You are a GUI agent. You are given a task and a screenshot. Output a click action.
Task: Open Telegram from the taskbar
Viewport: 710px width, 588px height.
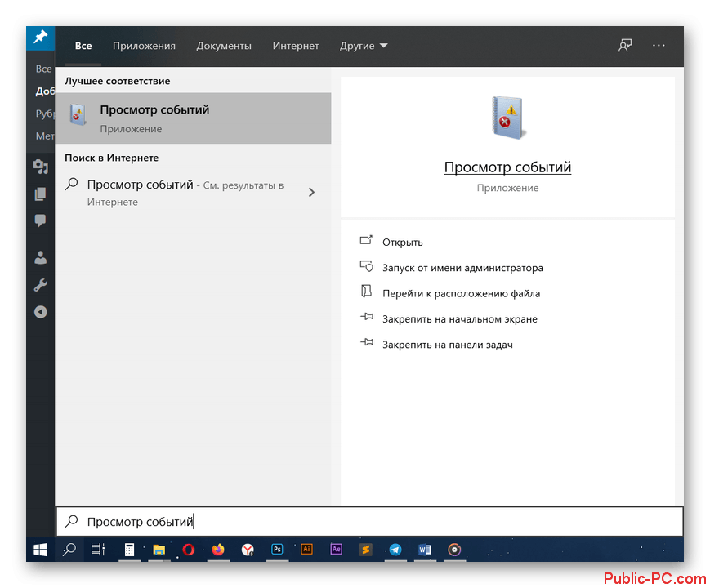(395, 550)
